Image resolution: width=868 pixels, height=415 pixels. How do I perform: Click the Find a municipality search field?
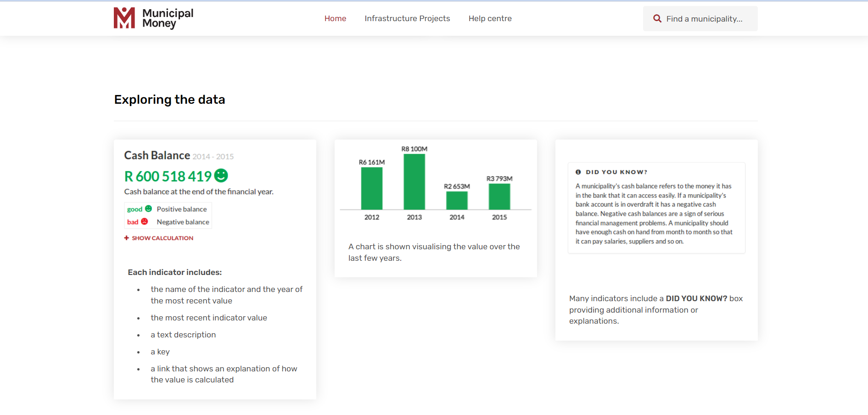click(x=704, y=19)
